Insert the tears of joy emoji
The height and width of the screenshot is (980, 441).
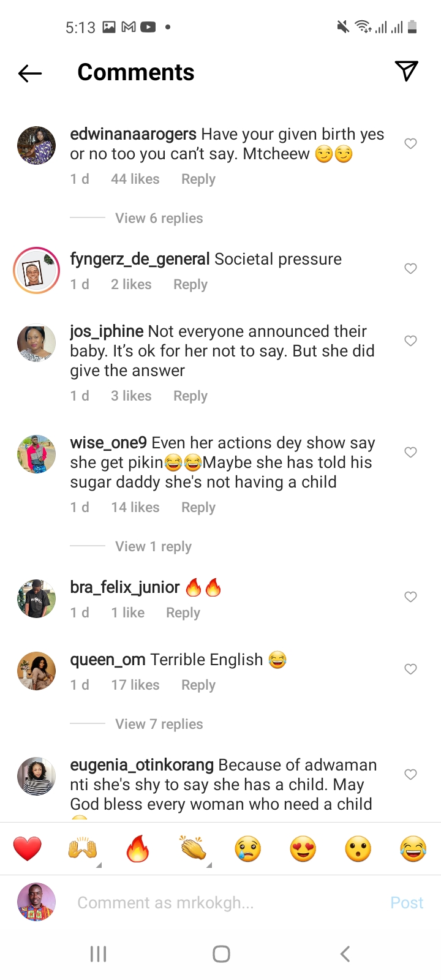pos(413,849)
